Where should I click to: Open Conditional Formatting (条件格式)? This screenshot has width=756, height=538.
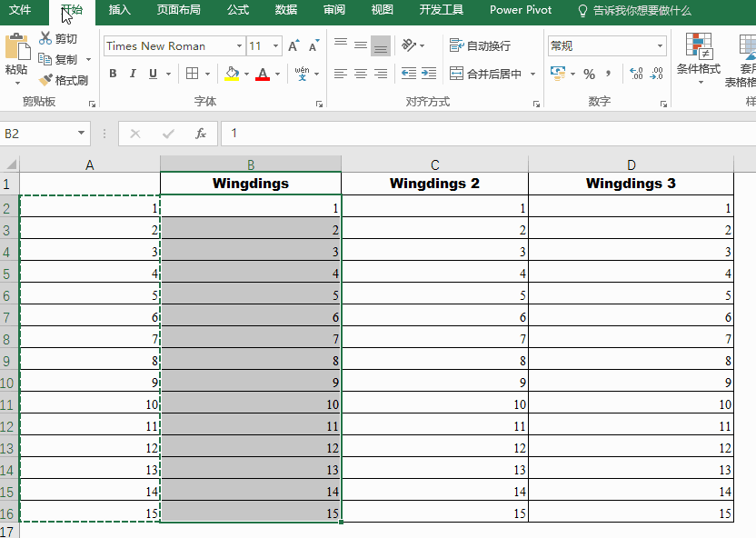pos(698,59)
